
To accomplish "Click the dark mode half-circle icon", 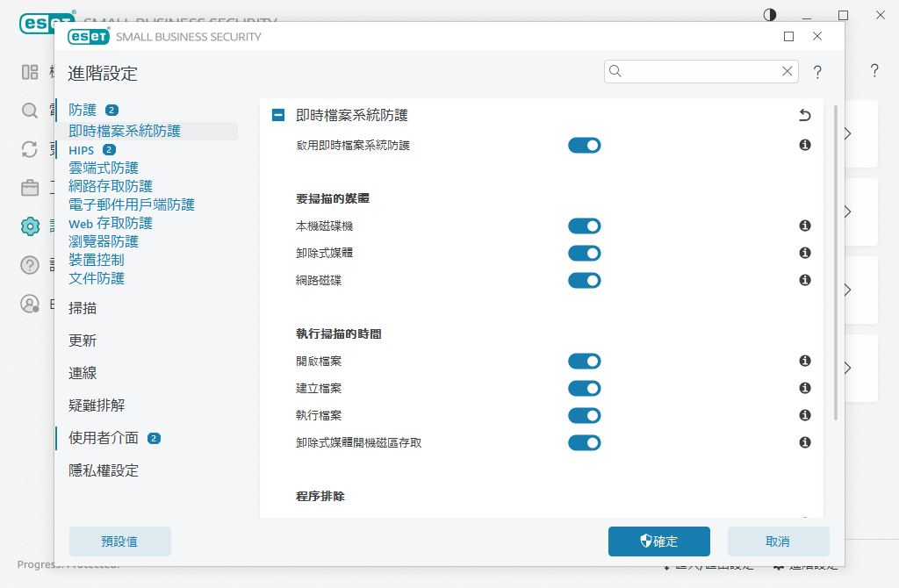I will coord(770,14).
